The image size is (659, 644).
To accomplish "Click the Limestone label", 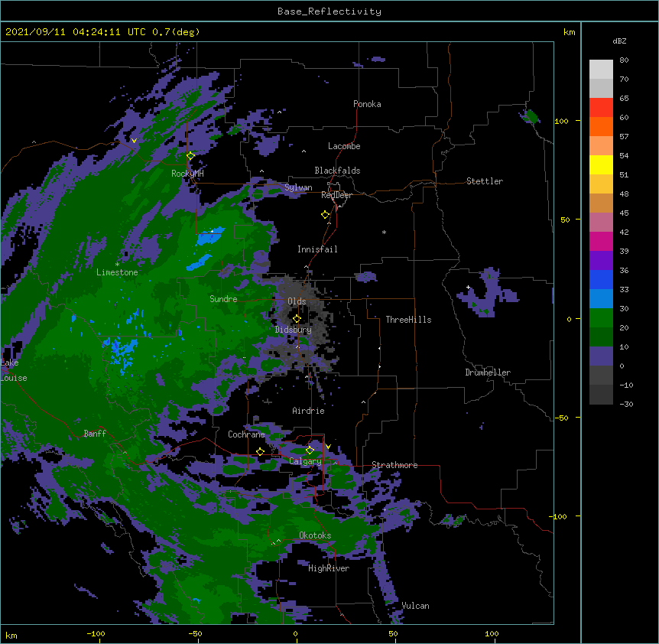I will pos(117,272).
